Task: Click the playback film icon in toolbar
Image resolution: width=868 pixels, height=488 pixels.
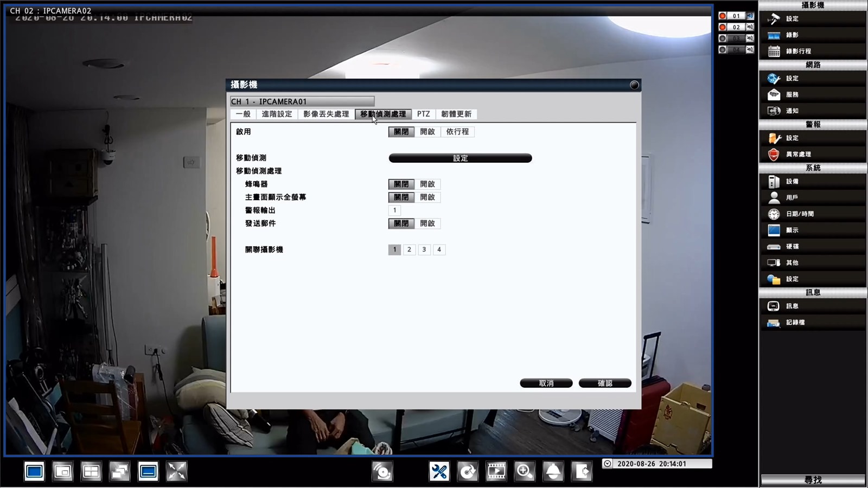Action: [x=496, y=471]
